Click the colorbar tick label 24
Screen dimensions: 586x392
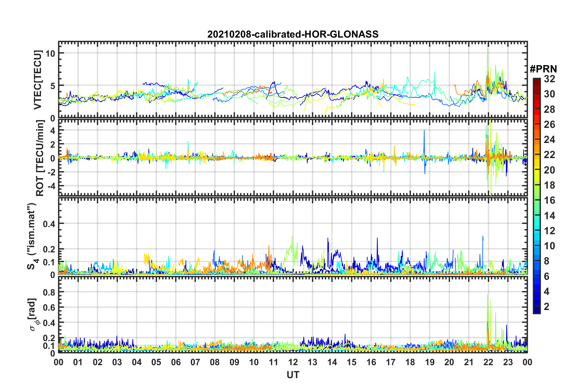(549, 140)
